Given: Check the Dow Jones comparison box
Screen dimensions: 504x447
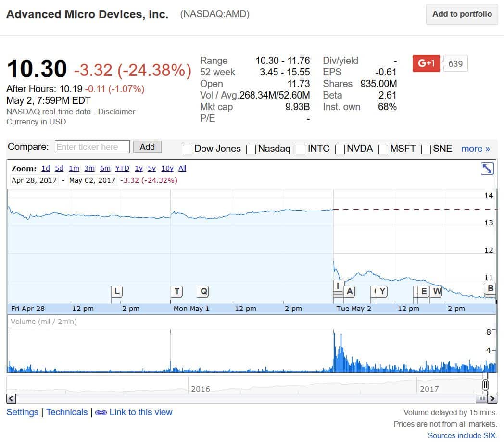Looking at the screenshot, I should click(188, 149).
